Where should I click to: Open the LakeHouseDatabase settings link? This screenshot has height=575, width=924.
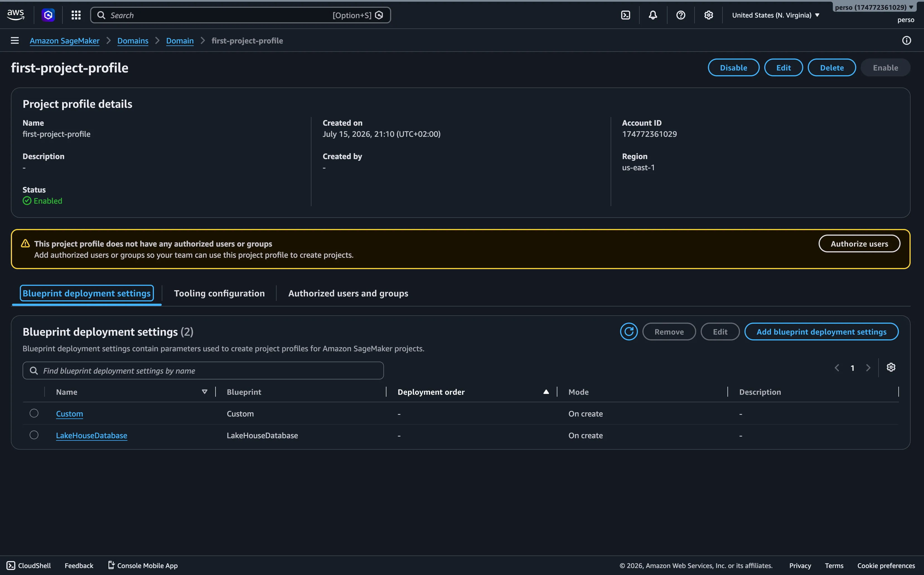point(91,435)
